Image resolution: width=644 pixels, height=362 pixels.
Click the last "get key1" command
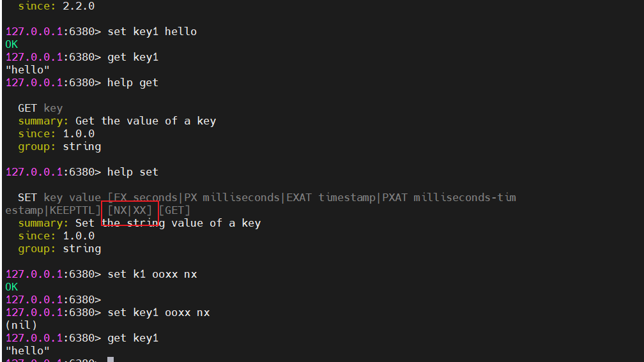click(x=132, y=338)
